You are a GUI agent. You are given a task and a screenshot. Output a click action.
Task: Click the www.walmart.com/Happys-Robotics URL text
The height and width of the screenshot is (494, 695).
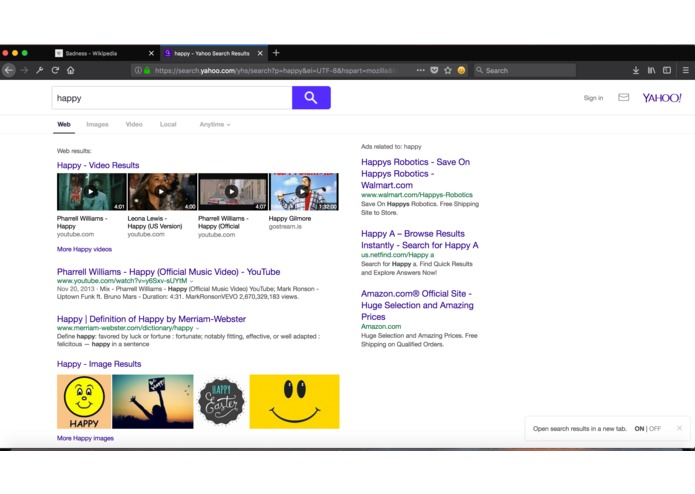(417, 194)
